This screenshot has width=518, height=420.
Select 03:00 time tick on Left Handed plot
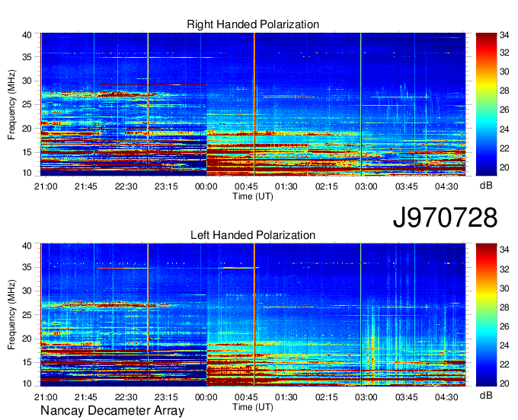click(366, 397)
